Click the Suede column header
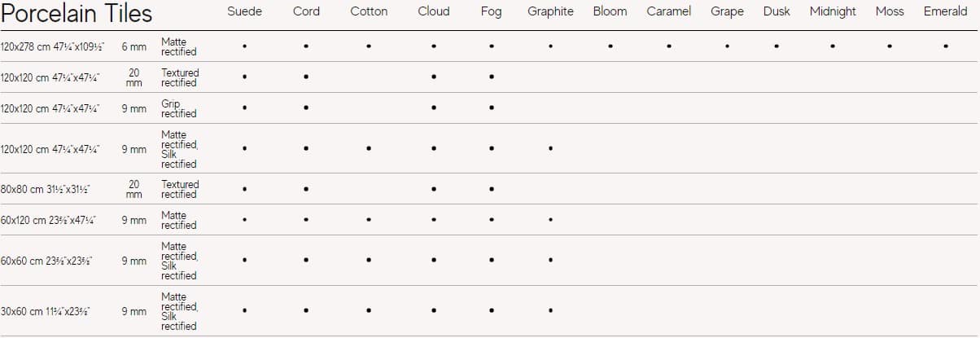The width and height of the screenshot is (980, 338). tap(244, 11)
